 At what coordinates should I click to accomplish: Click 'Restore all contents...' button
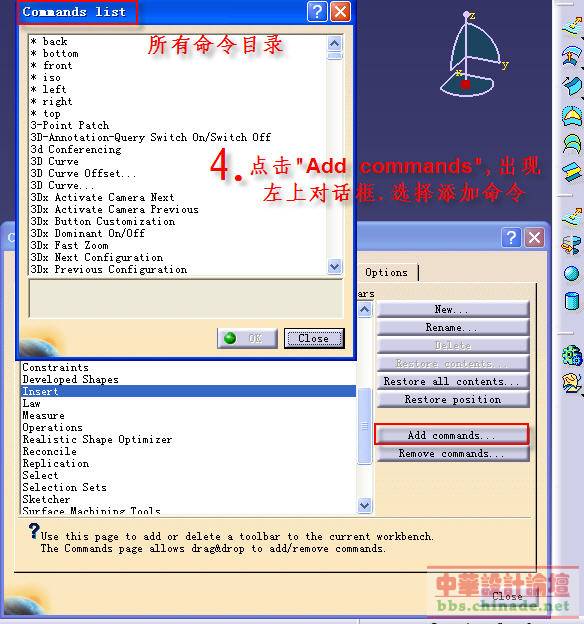pos(452,381)
